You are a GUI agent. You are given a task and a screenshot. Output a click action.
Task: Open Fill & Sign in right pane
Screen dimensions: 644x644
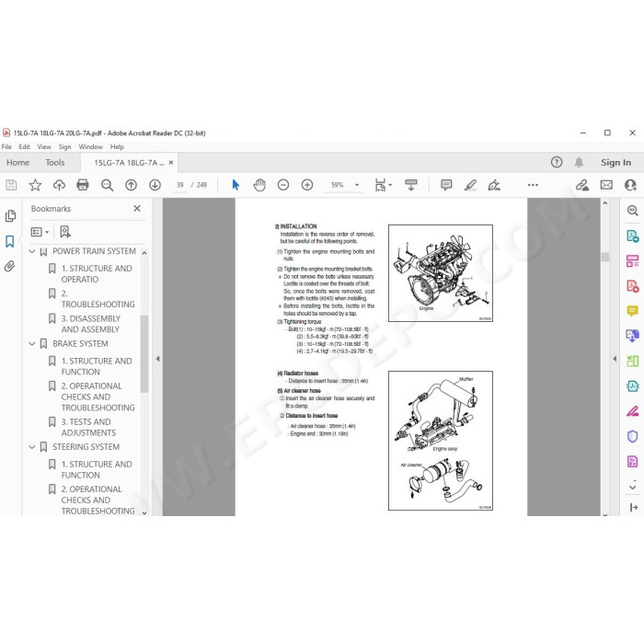pyautogui.click(x=633, y=410)
